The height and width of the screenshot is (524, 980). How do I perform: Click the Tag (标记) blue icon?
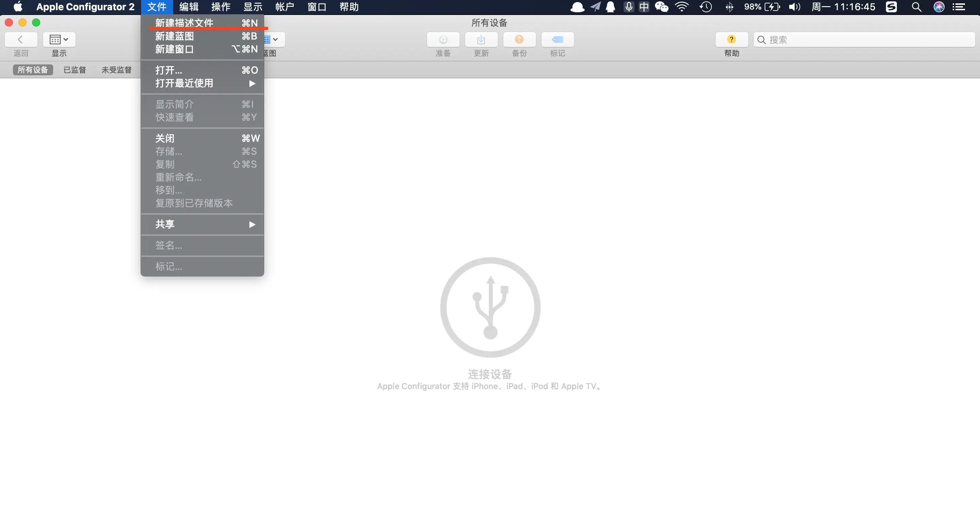(557, 40)
